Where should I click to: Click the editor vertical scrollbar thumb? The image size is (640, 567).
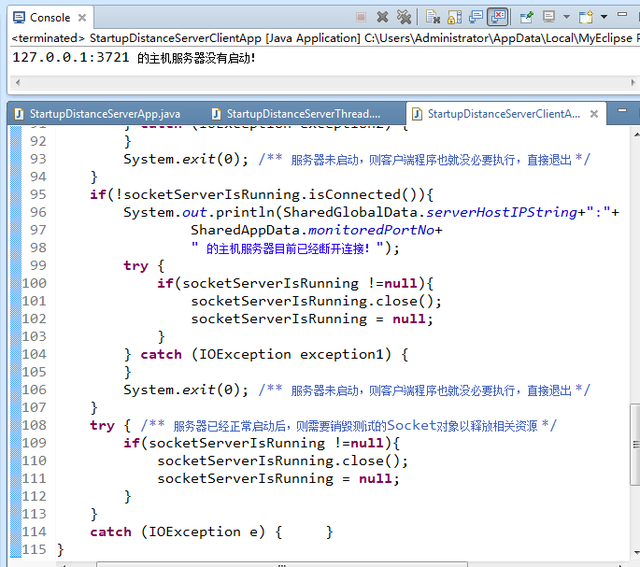636,445
